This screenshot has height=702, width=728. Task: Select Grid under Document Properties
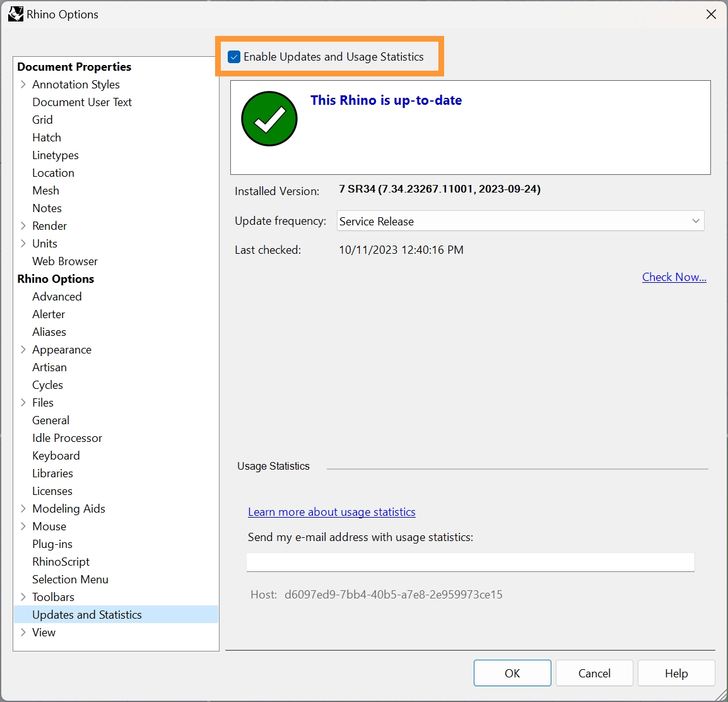pos(42,120)
